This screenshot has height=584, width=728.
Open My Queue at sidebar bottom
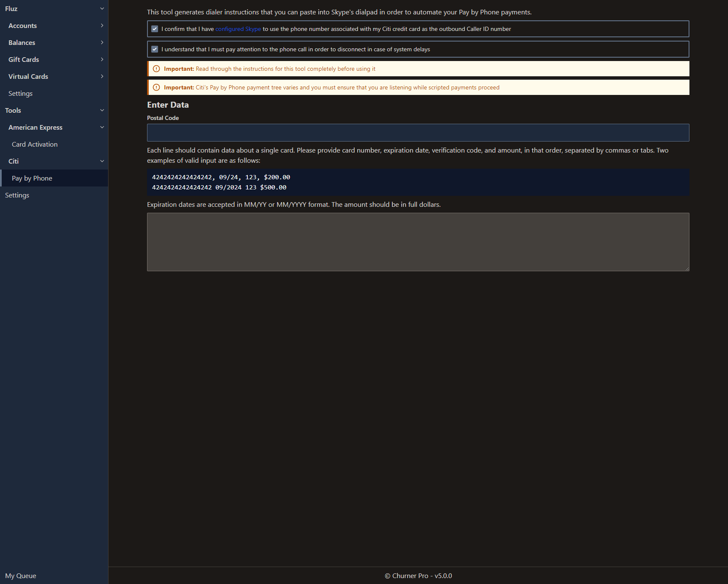[x=20, y=576]
